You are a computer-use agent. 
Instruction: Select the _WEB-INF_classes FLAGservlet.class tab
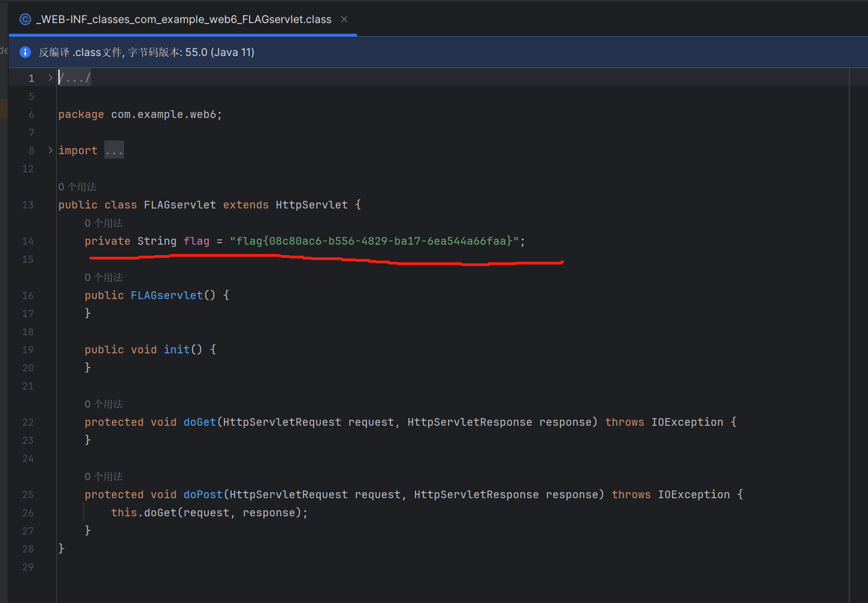[x=183, y=19]
